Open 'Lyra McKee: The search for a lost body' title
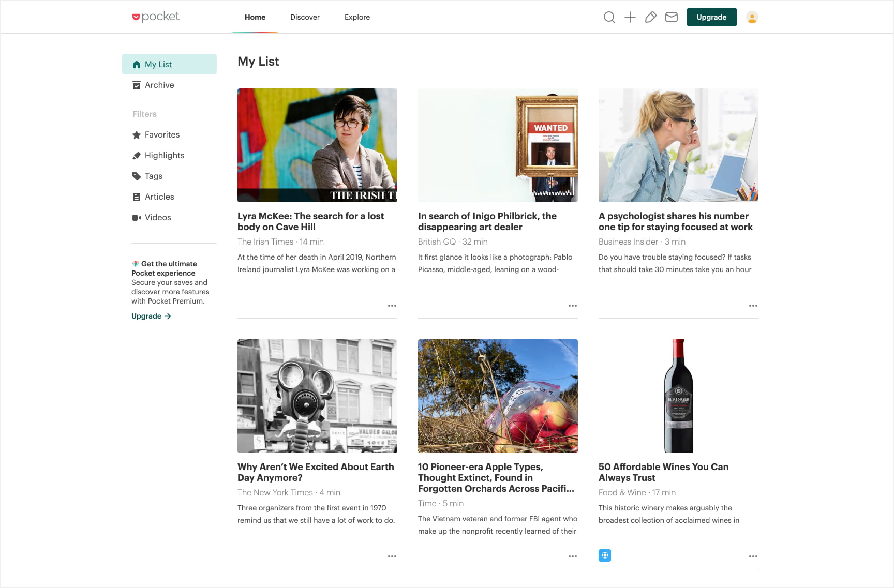 click(x=310, y=221)
